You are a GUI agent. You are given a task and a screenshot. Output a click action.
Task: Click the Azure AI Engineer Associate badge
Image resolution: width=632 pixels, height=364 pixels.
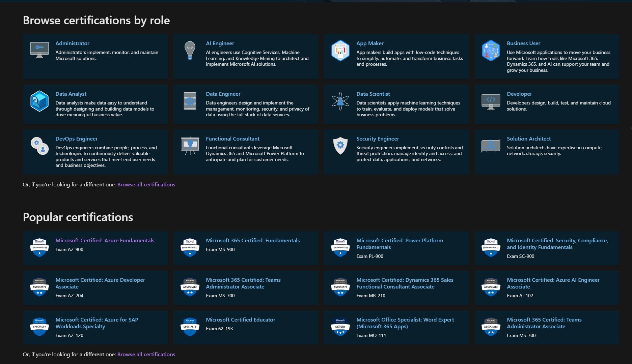click(491, 287)
